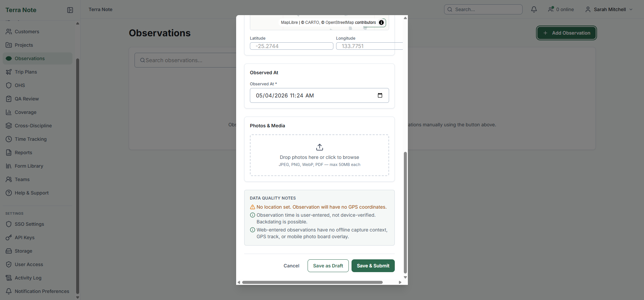Click Save as Draft button

(328, 266)
